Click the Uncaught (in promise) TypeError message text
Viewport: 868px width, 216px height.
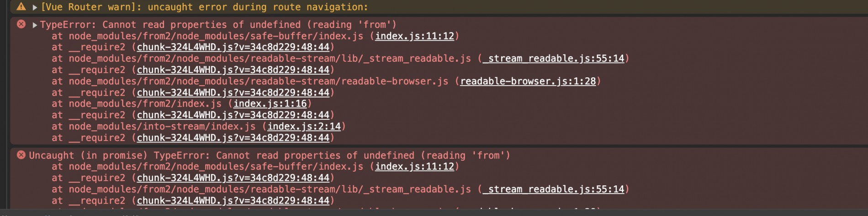point(270,156)
